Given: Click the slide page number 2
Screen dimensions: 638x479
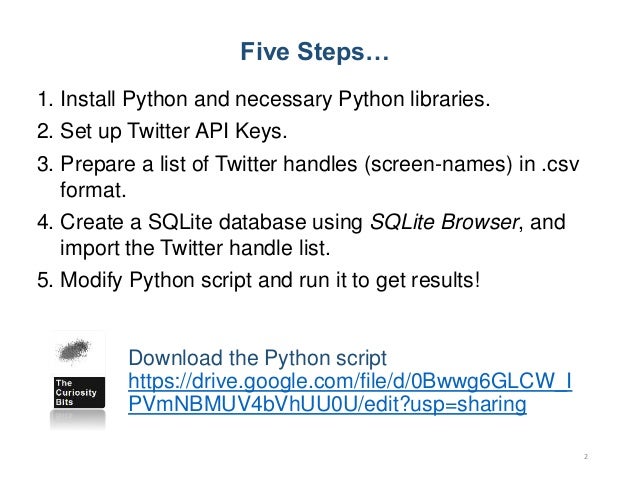Looking at the screenshot, I should pos(586,457).
